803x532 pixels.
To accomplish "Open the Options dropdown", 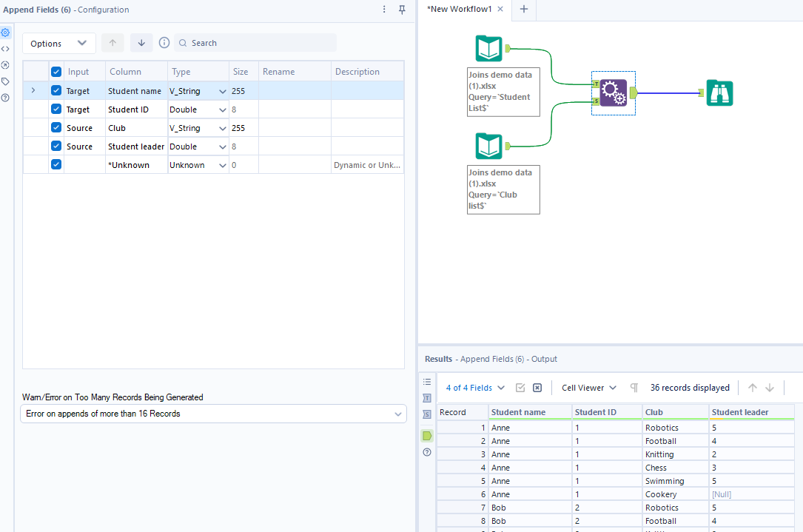I will 58,43.
